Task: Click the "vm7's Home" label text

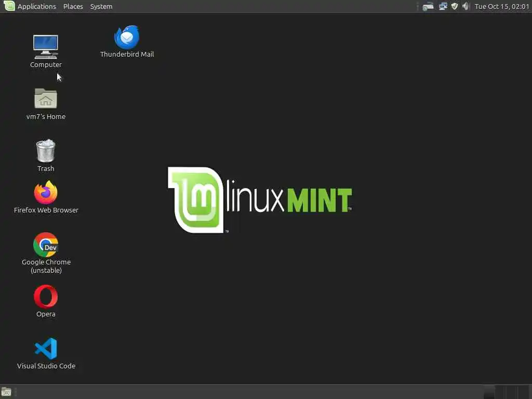Action: (x=46, y=116)
